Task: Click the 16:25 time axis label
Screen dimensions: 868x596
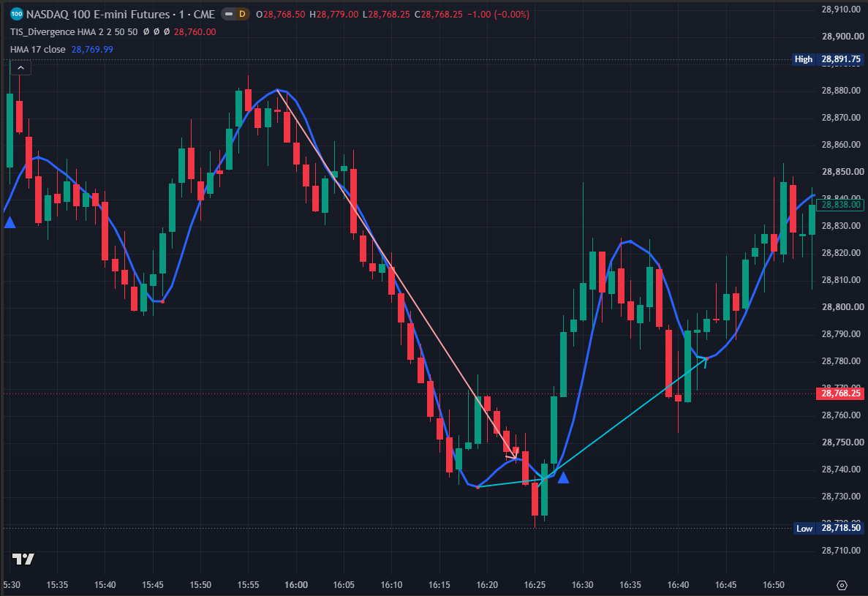Action: [535, 585]
